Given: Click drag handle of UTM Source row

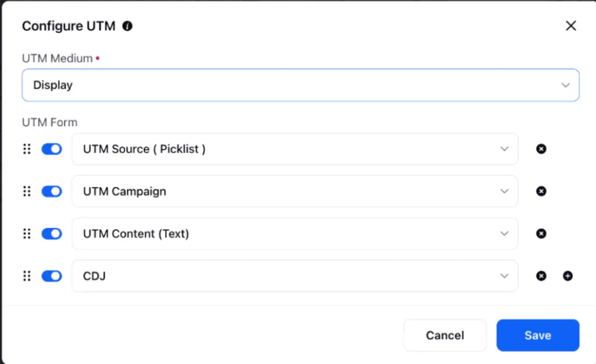Looking at the screenshot, I should [27, 149].
